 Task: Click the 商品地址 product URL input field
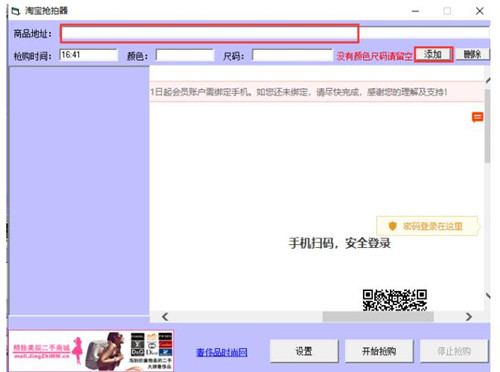coord(275,33)
